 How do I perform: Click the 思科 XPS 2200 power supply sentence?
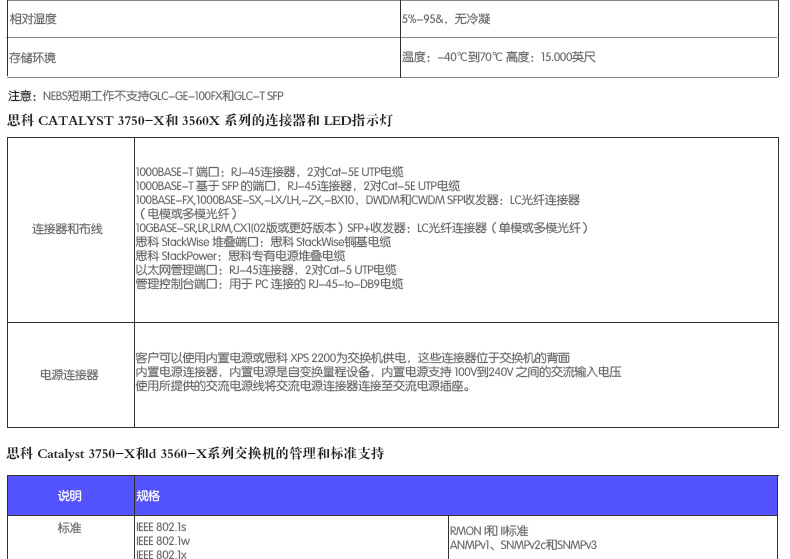[x=352, y=358]
